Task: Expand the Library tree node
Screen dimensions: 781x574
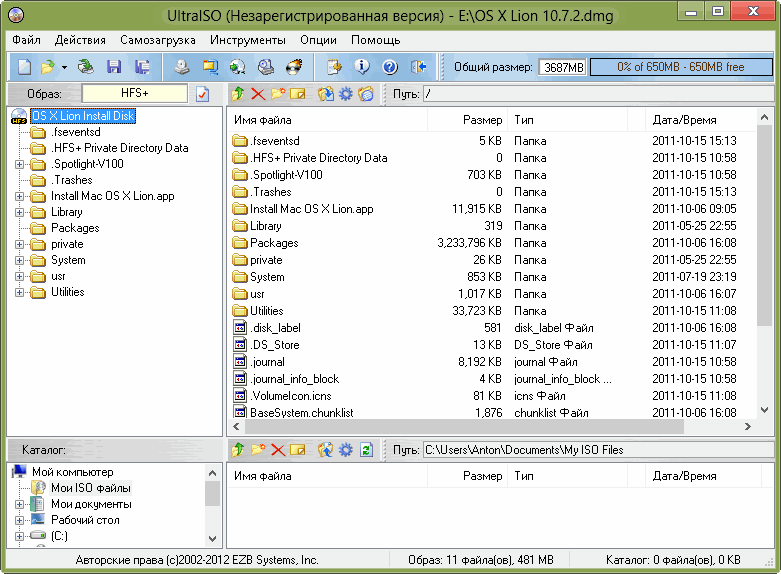Action: 19,212
